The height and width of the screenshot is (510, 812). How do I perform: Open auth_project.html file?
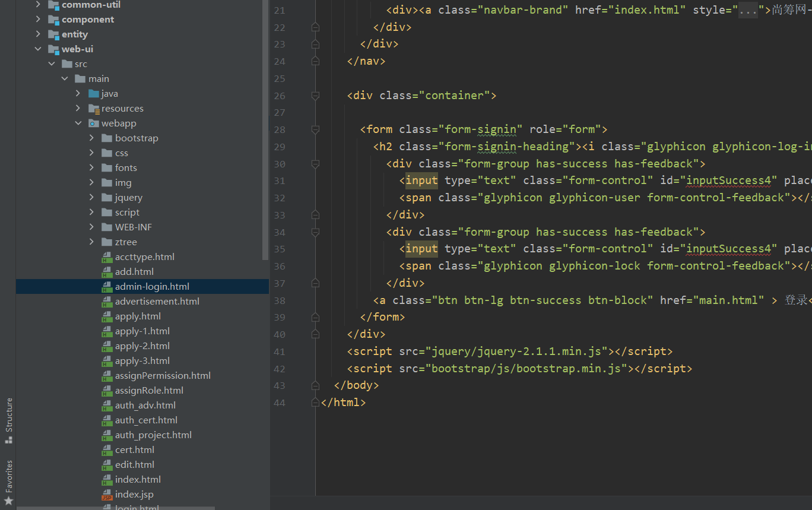tap(153, 435)
